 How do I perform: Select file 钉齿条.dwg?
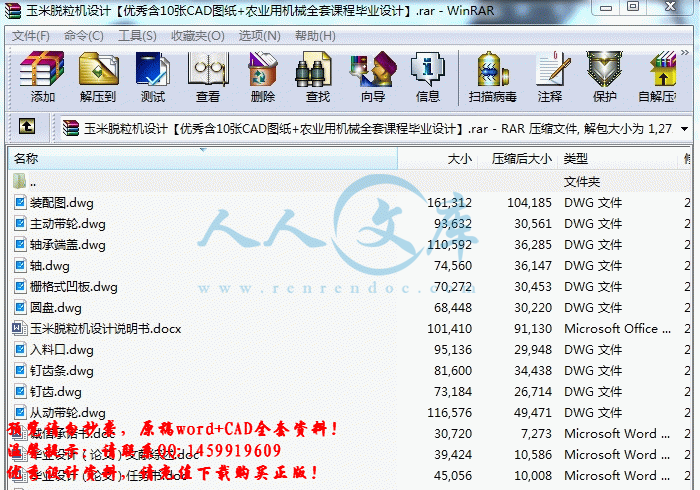coord(350,370)
